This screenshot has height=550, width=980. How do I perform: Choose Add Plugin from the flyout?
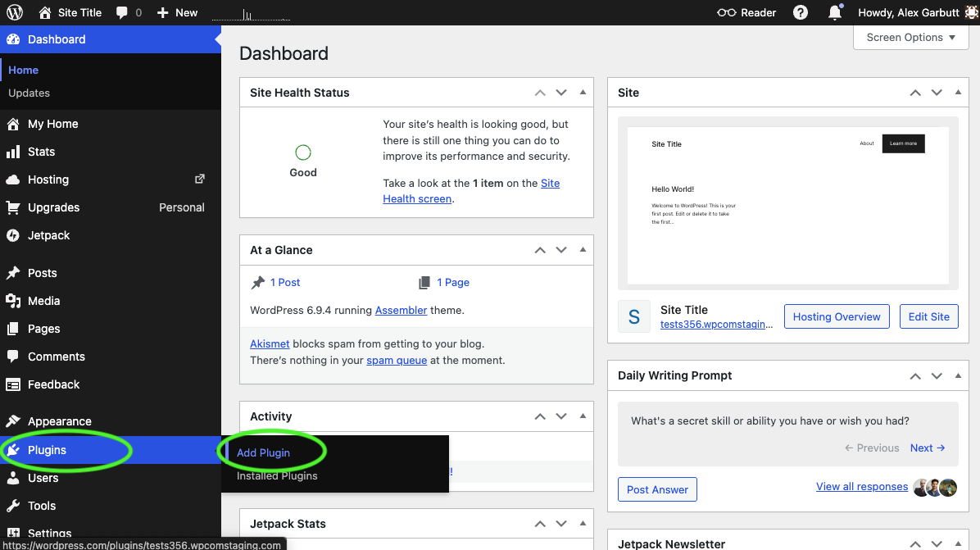[x=263, y=452]
